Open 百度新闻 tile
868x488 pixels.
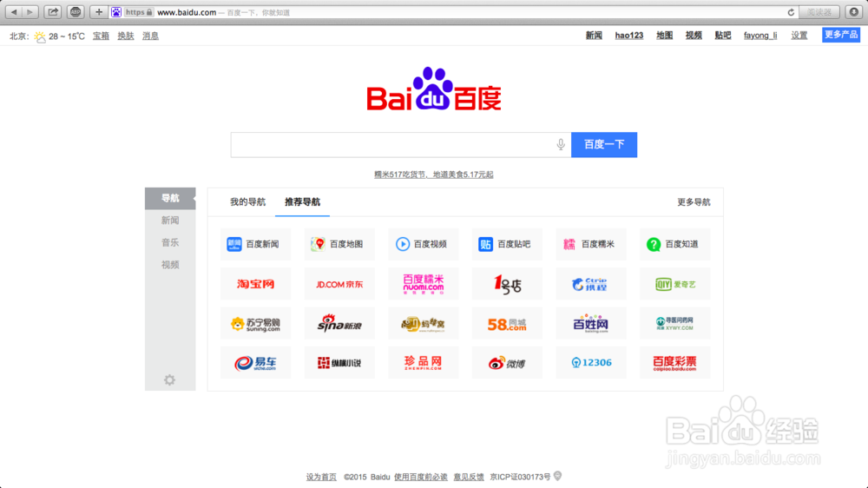pyautogui.click(x=255, y=244)
